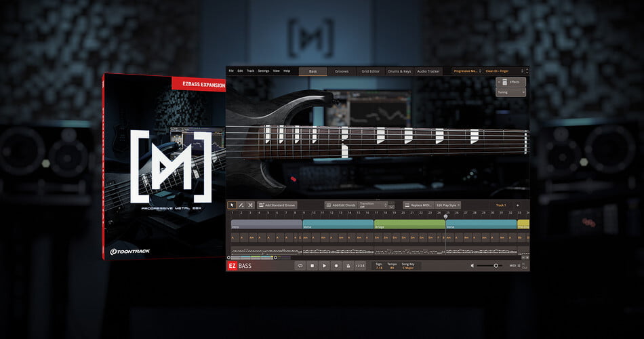
Task: Click the Toontrack logo on the box
Action: pyautogui.click(x=130, y=252)
